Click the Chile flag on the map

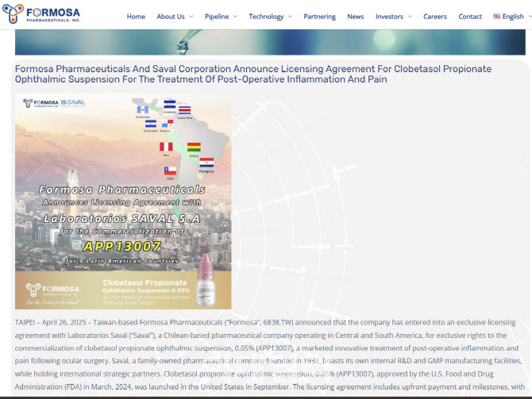coord(170,171)
